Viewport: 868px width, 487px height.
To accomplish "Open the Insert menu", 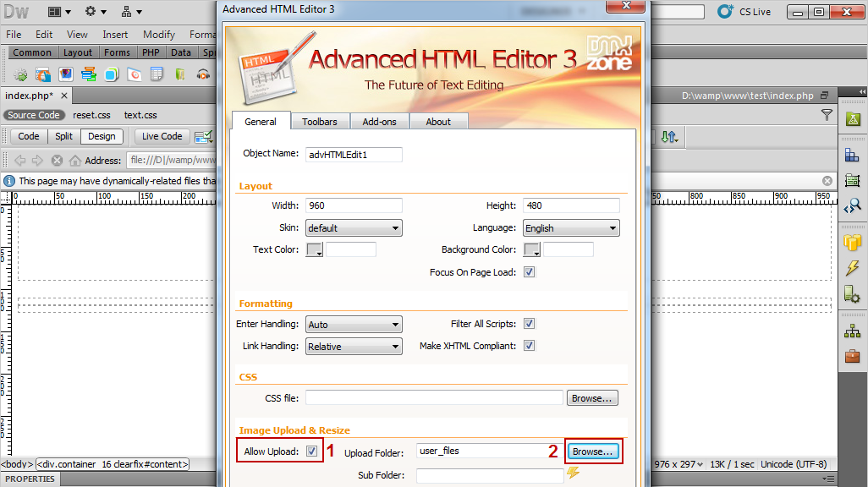I will pyautogui.click(x=115, y=35).
